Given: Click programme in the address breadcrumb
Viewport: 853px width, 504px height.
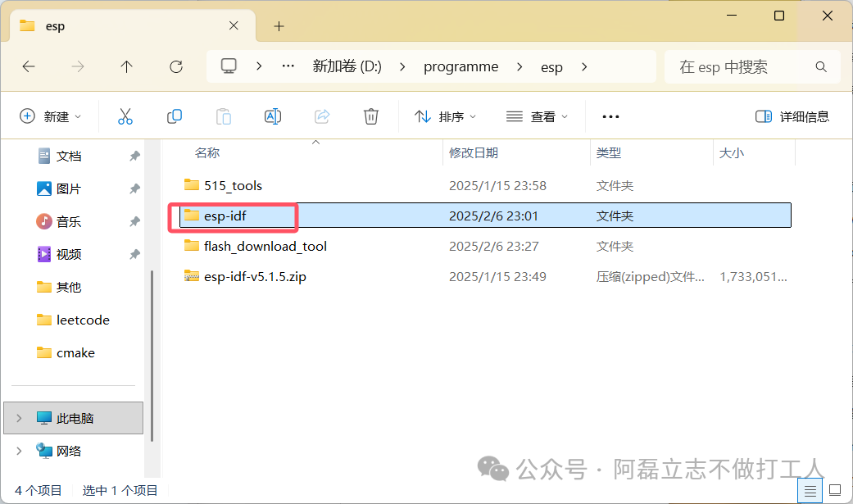Looking at the screenshot, I should [x=461, y=67].
